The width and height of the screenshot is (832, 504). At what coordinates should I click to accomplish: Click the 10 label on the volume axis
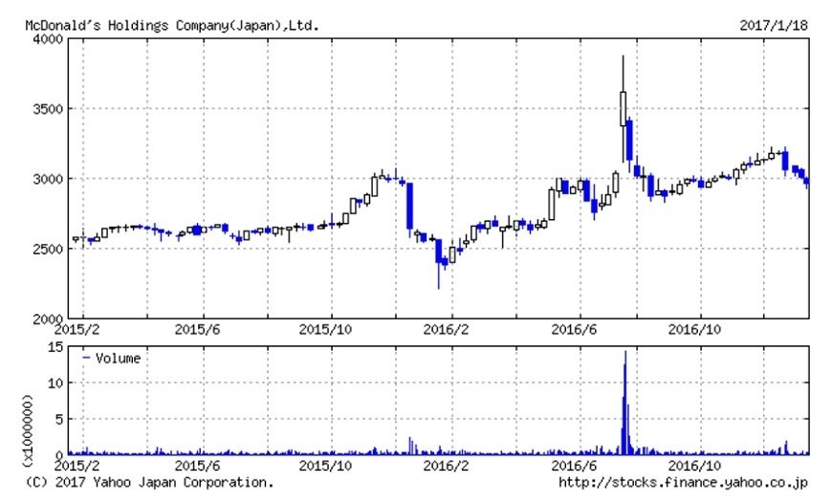[55, 383]
